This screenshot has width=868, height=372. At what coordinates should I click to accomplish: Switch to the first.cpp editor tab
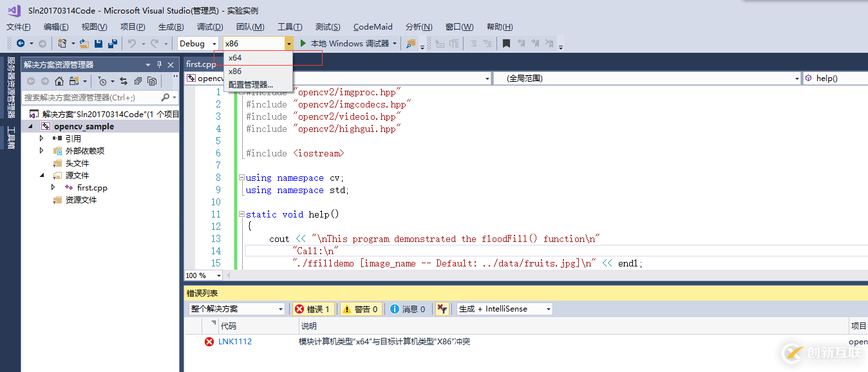201,64
